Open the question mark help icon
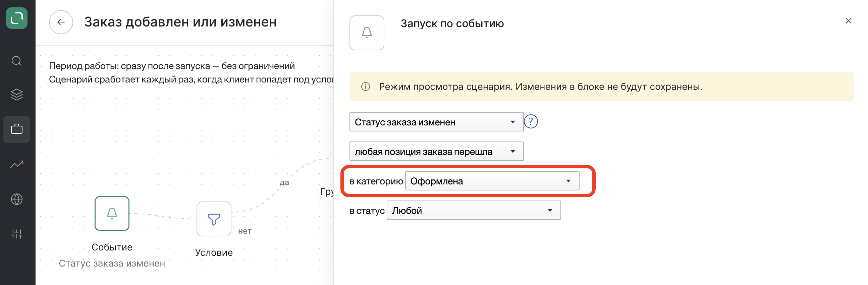868x285 pixels. pyautogui.click(x=531, y=122)
